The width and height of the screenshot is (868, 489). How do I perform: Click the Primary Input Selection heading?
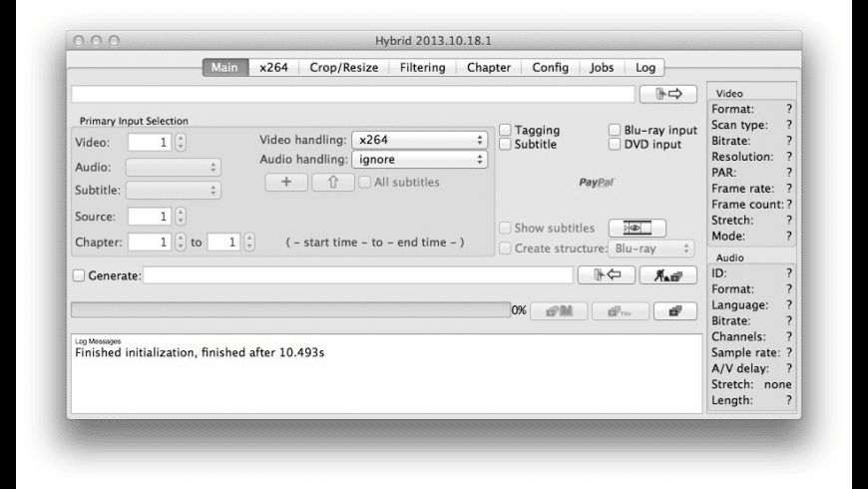(x=134, y=121)
